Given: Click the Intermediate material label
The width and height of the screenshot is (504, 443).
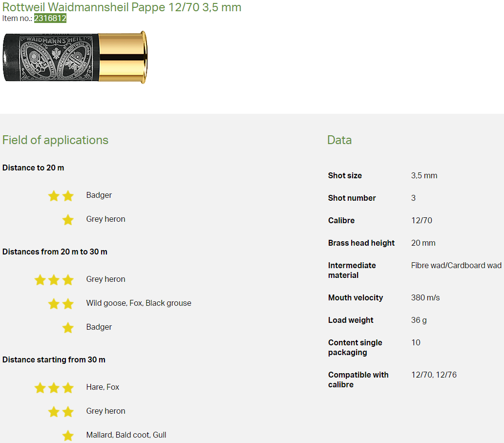Looking at the screenshot, I should pyautogui.click(x=352, y=271).
